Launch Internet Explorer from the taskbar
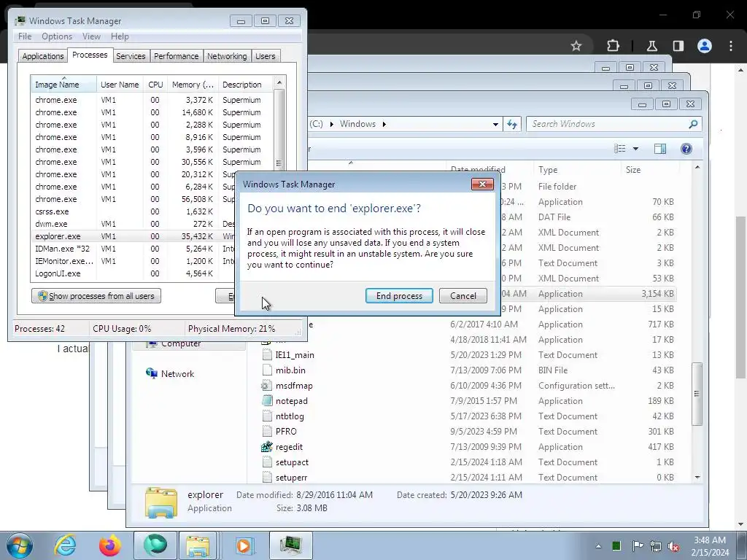This screenshot has height=560, width=747. 65,545
